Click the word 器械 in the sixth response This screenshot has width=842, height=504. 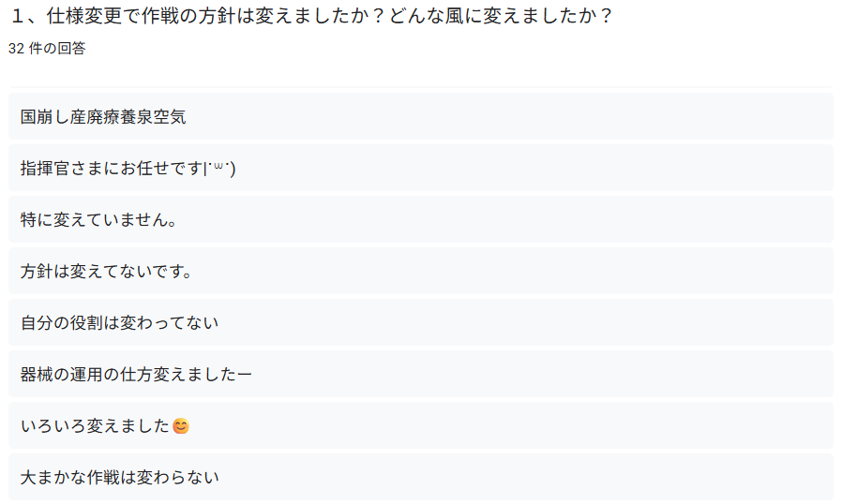point(37,375)
